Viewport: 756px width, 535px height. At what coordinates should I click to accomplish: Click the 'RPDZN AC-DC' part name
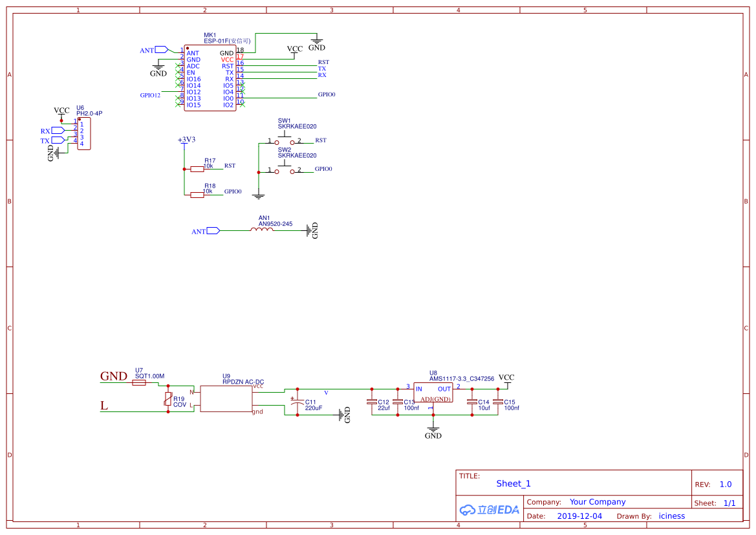[243, 382]
